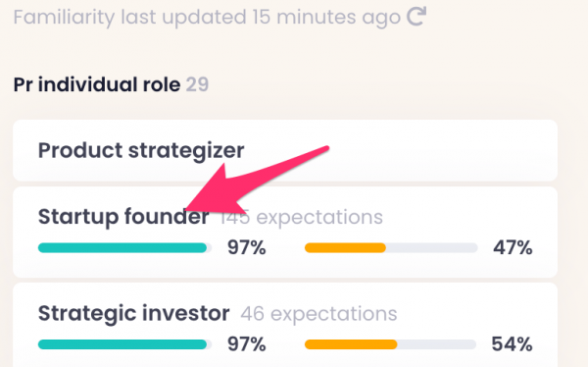Click the 54% value on Strategic investor
The width and height of the screenshot is (588, 367).
pos(512,344)
